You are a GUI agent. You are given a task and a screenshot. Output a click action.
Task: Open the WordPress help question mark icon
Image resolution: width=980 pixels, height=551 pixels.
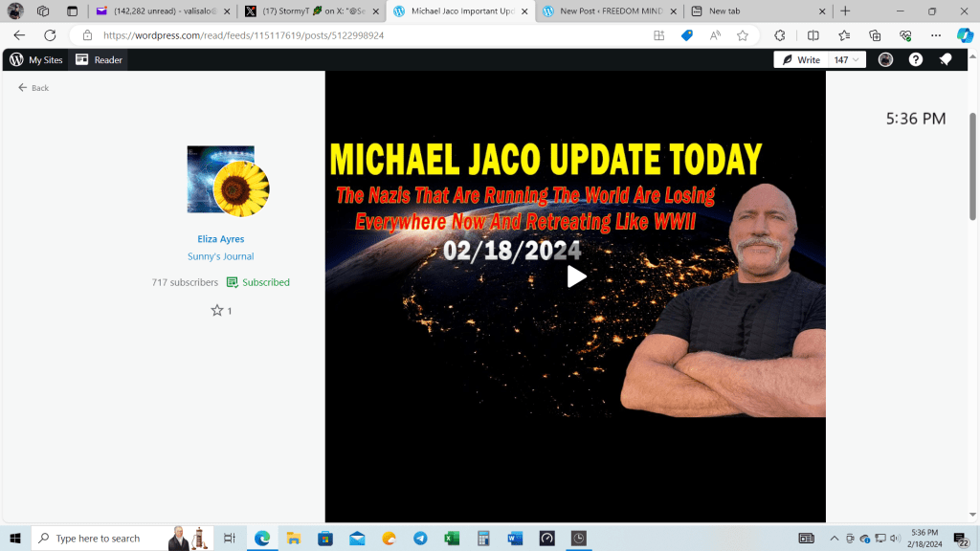pyautogui.click(x=916, y=59)
